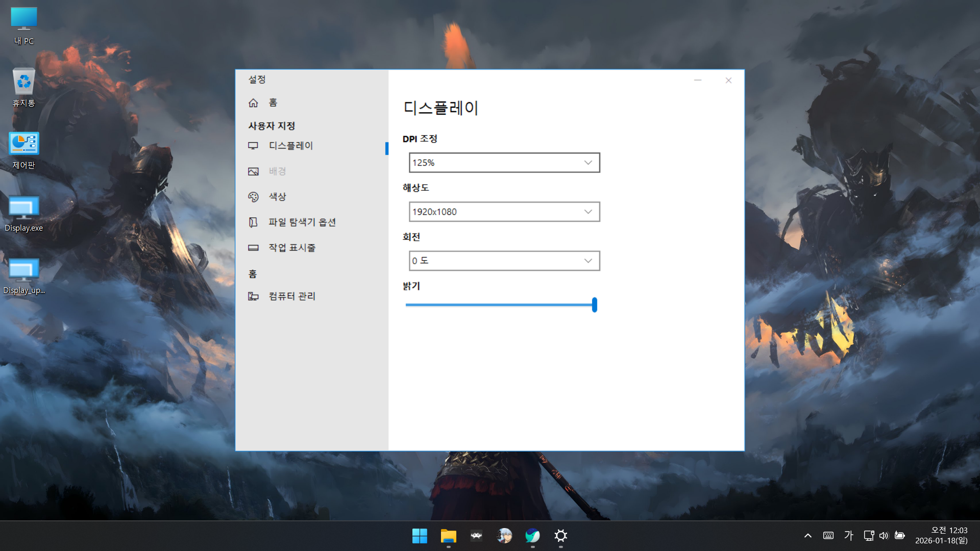
Task: Open the 1920x1080 resolution dropdown
Action: coord(504,212)
